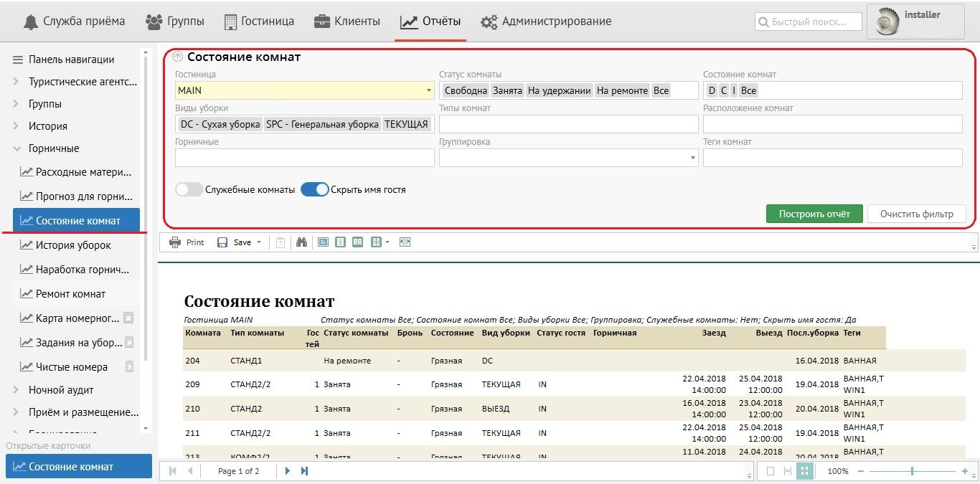Click the full-width view icon in toolbar
This screenshot has height=484, width=980.
(405, 242)
